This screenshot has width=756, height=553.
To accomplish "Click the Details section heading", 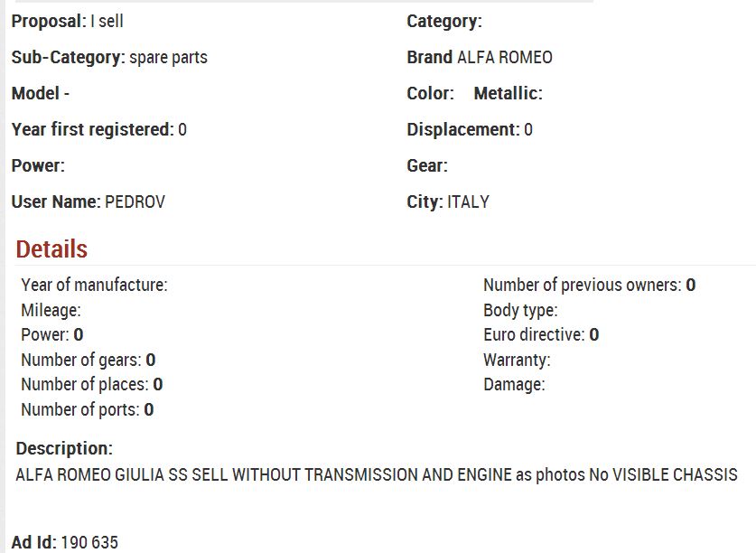I will [x=51, y=249].
